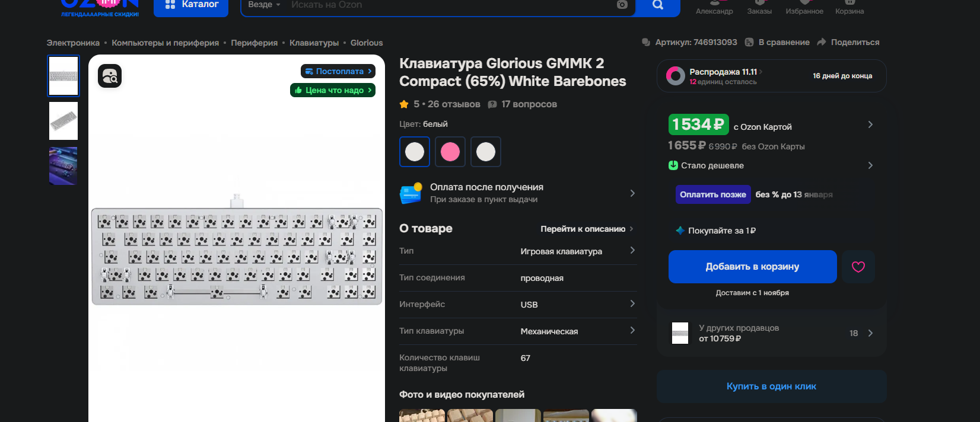Image resolution: width=980 pixels, height=422 pixels.
Task: Click the similar image search icon on photo
Action: click(110, 76)
